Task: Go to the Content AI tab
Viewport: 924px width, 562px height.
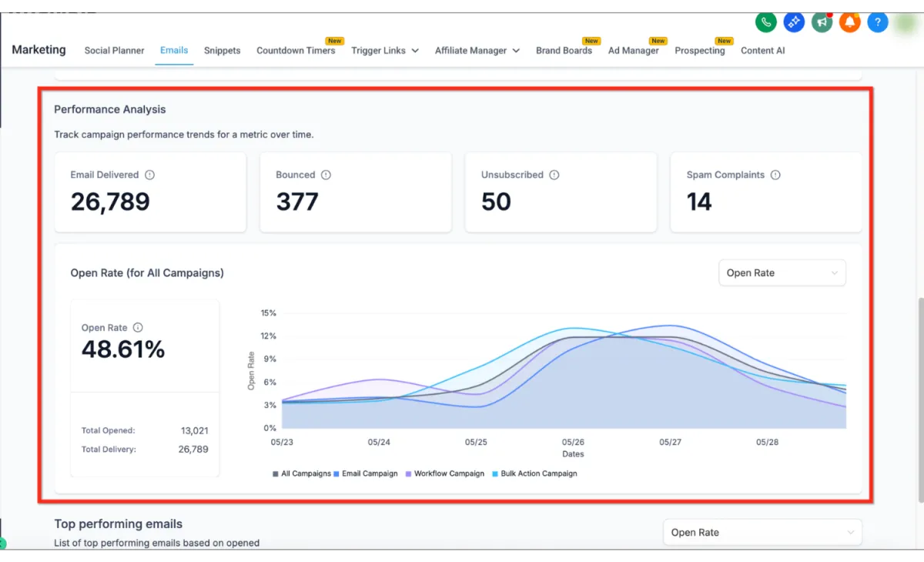Action: [762, 51]
